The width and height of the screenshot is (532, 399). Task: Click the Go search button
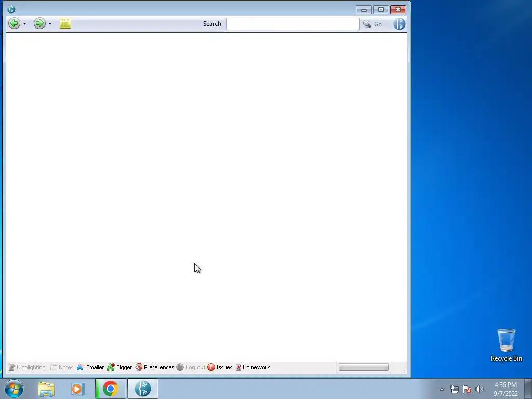pos(378,24)
